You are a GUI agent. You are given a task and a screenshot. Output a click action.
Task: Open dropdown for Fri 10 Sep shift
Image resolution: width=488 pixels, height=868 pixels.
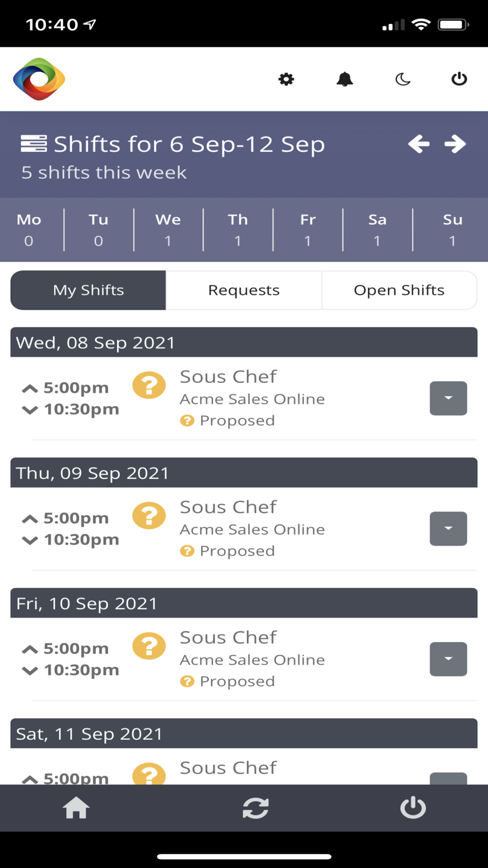coord(448,659)
